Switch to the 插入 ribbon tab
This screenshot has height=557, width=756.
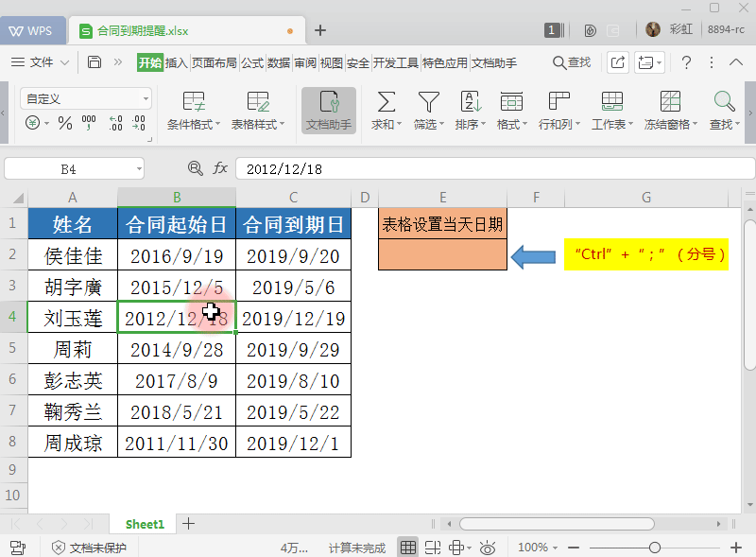(x=176, y=62)
